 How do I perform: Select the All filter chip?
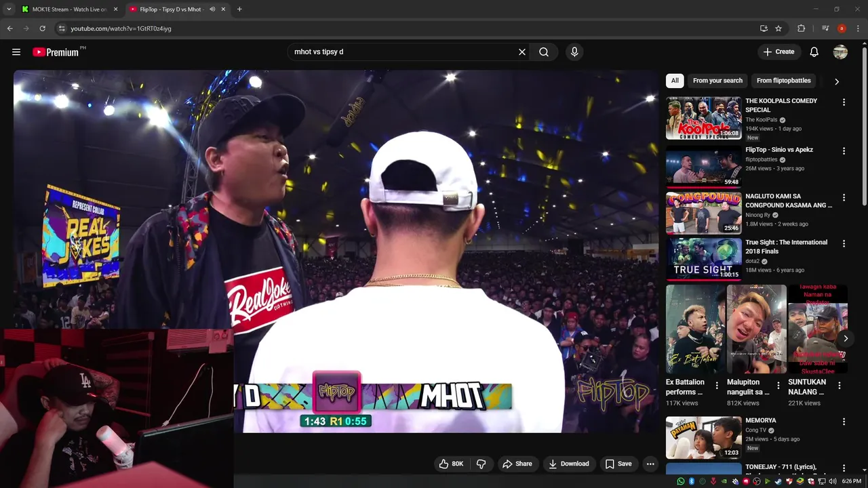[675, 81]
